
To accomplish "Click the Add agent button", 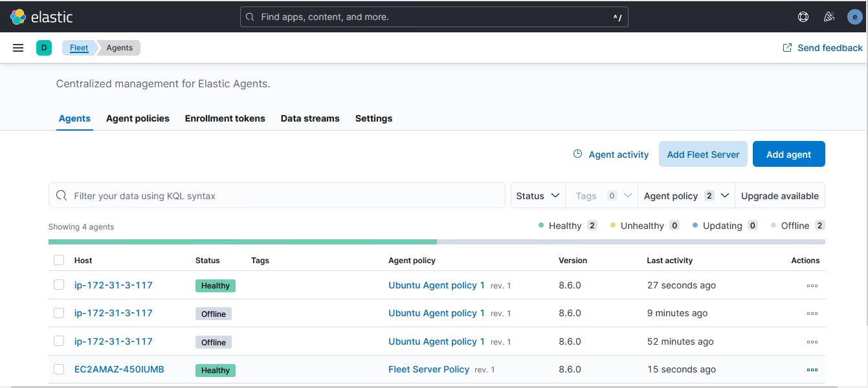I will (x=788, y=154).
